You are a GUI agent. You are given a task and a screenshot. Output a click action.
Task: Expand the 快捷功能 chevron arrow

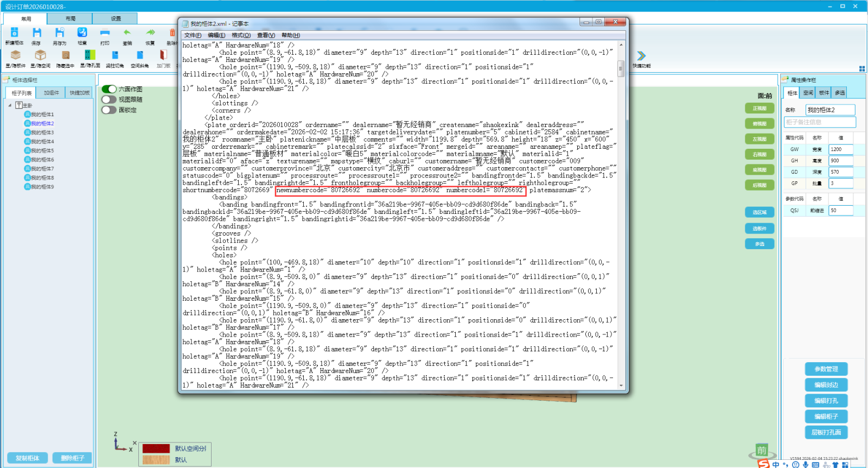(641, 56)
